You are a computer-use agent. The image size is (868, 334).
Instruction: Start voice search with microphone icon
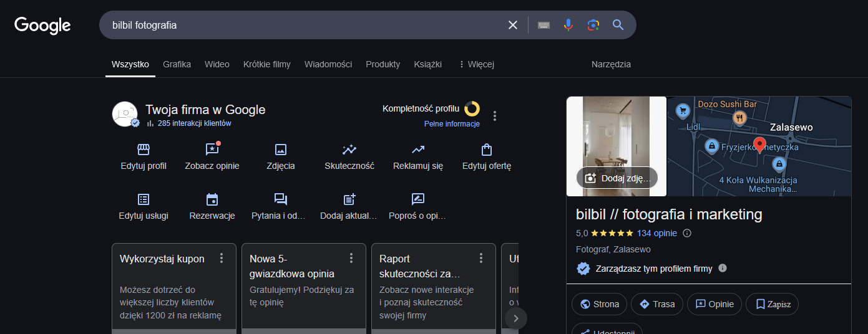point(568,25)
